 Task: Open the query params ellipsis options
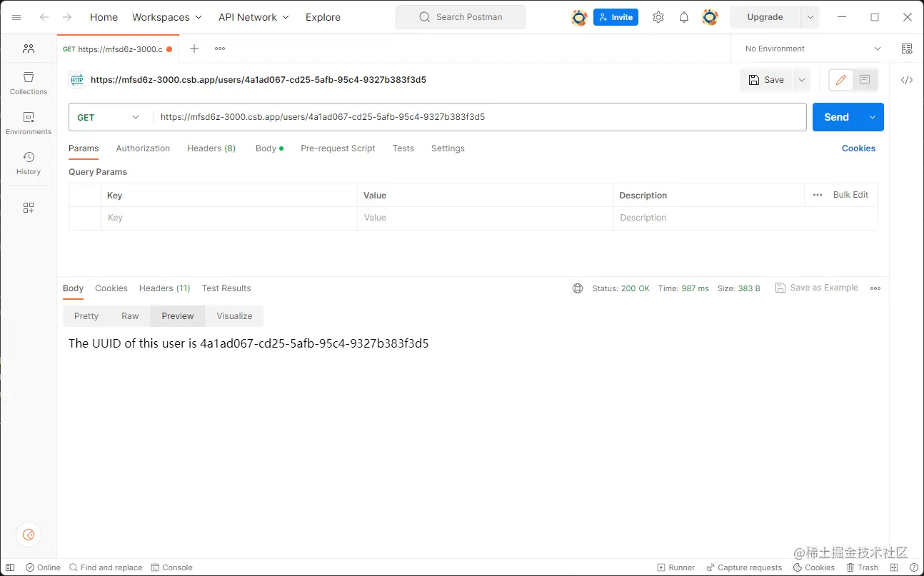(818, 195)
